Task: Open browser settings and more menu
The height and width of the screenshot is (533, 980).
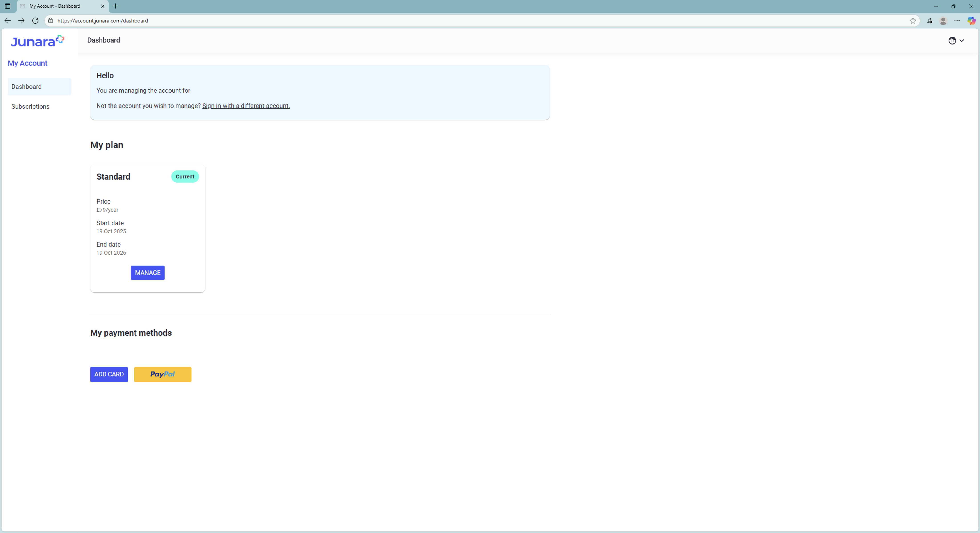Action: pos(957,20)
